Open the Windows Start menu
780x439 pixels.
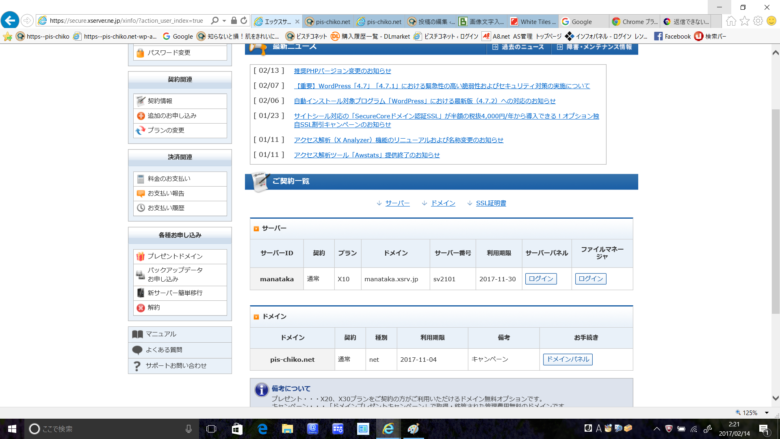(12, 429)
